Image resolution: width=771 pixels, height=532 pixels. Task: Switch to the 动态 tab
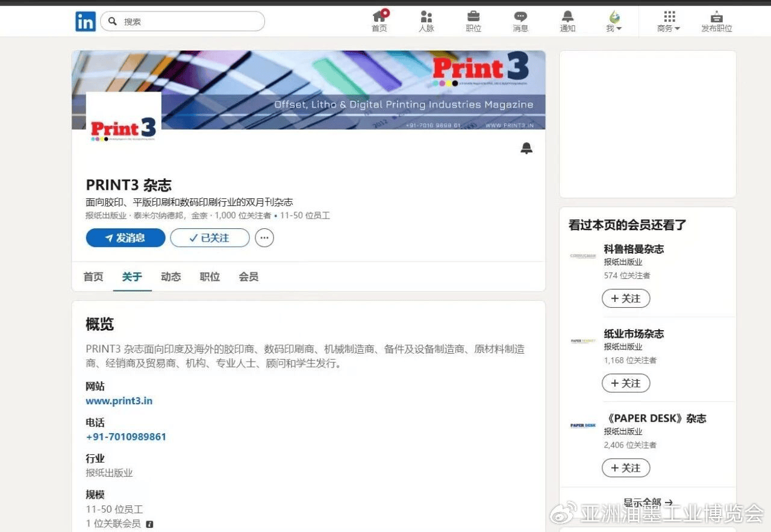click(x=170, y=277)
